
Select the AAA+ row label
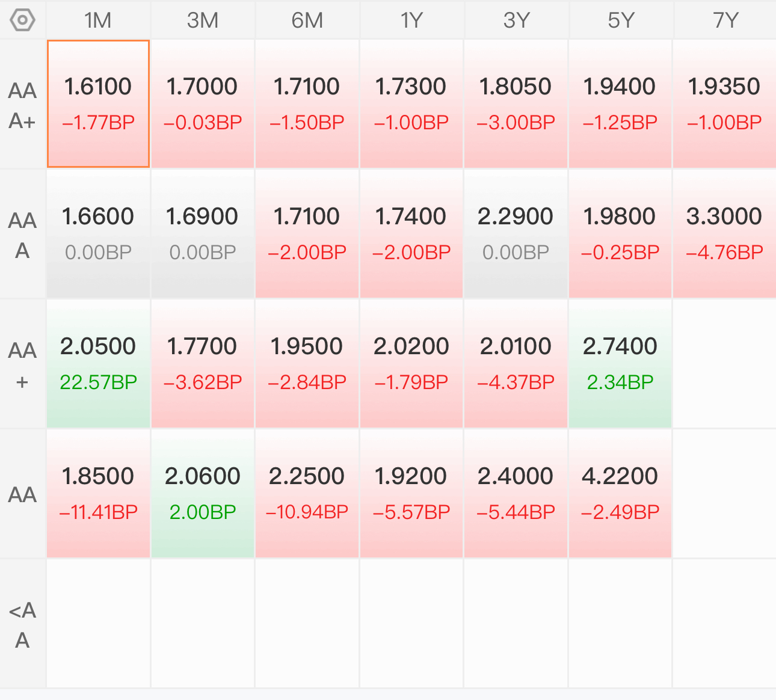click(x=23, y=105)
